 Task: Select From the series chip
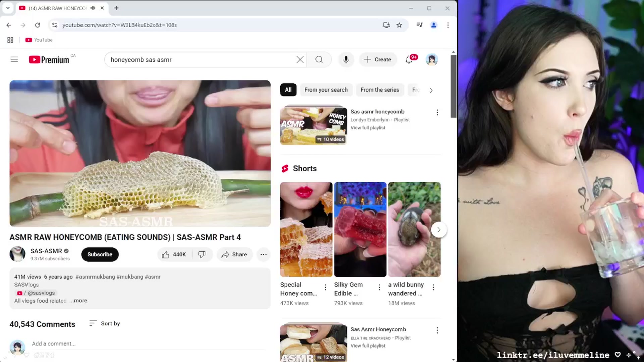pyautogui.click(x=380, y=90)
